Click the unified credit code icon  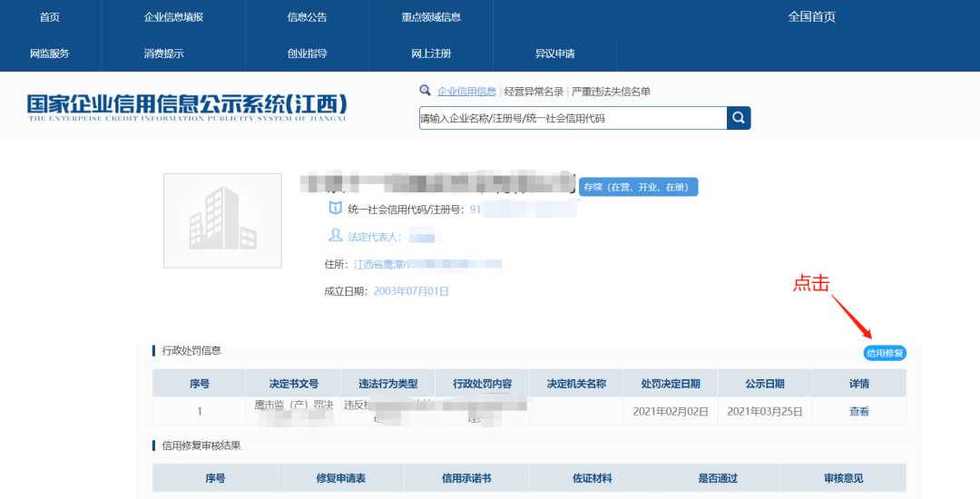click(x=335, y=209)
